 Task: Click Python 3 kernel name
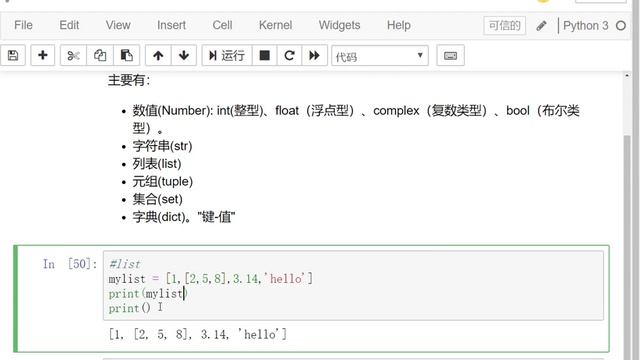click(586, 26)
